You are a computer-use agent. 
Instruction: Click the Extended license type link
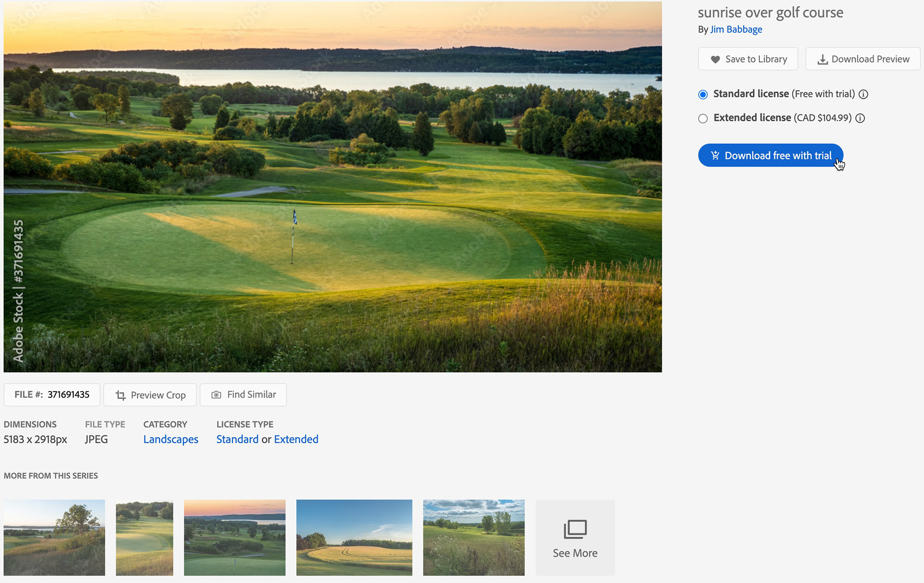click(296, 440)
